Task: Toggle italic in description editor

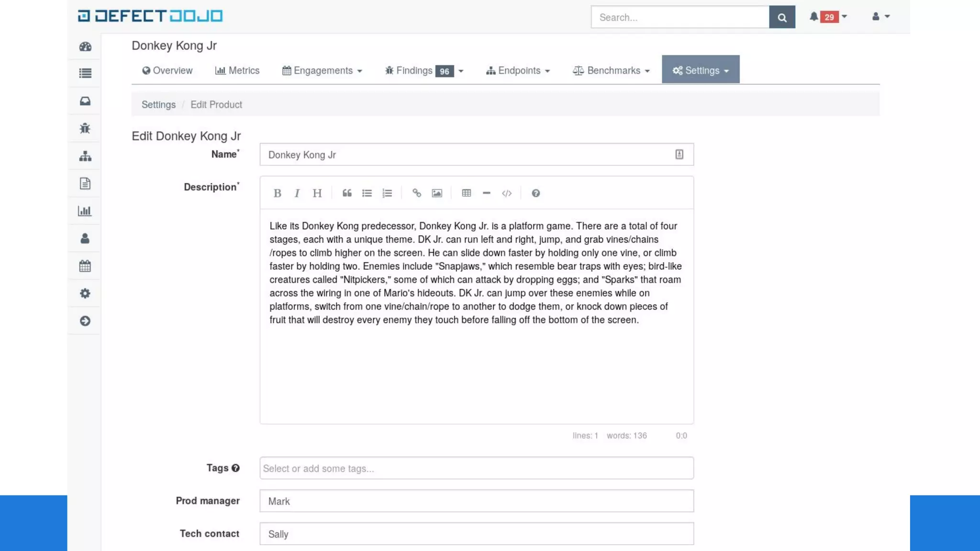Action: (x=297, y=193)
